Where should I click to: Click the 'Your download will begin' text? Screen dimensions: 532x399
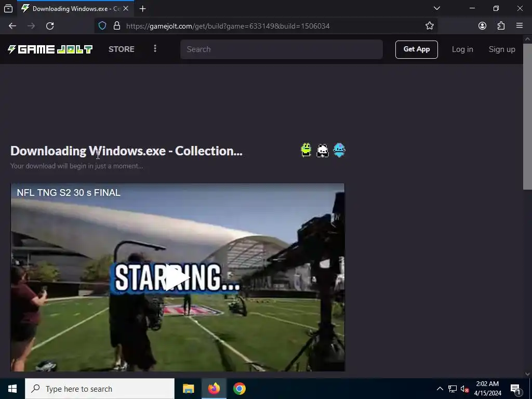[76, 166]
